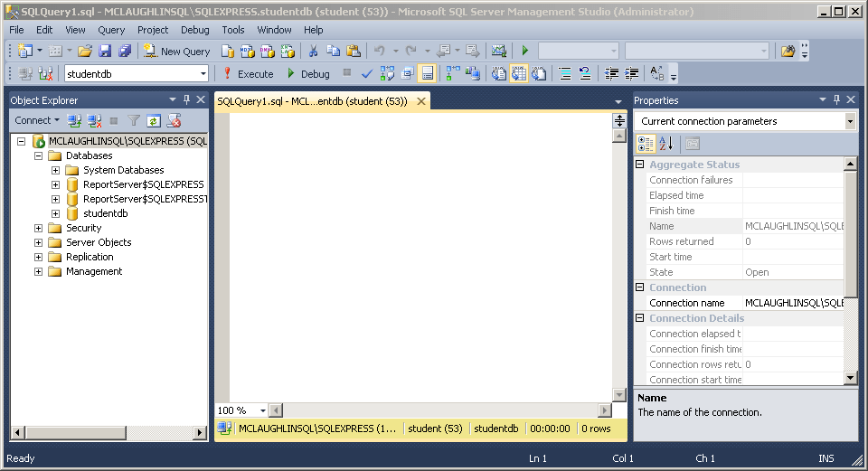
Task: Open the Debug menu
Action: coord(195,30)
